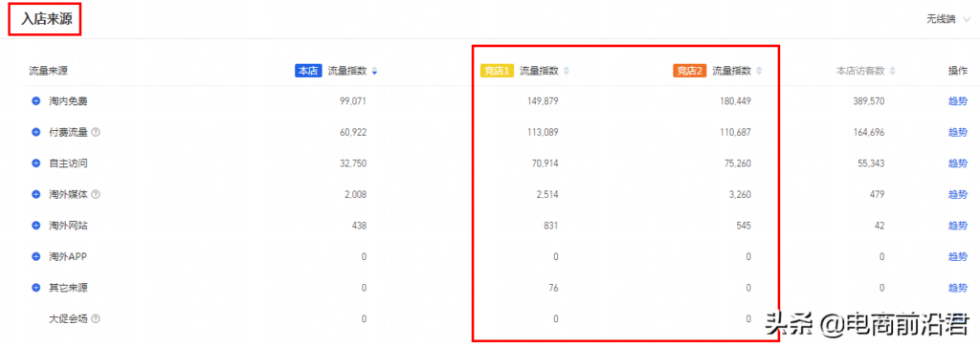Select the 其它来源 source label
The width and height of the screenshot is (980, 347).
point(68,288)
